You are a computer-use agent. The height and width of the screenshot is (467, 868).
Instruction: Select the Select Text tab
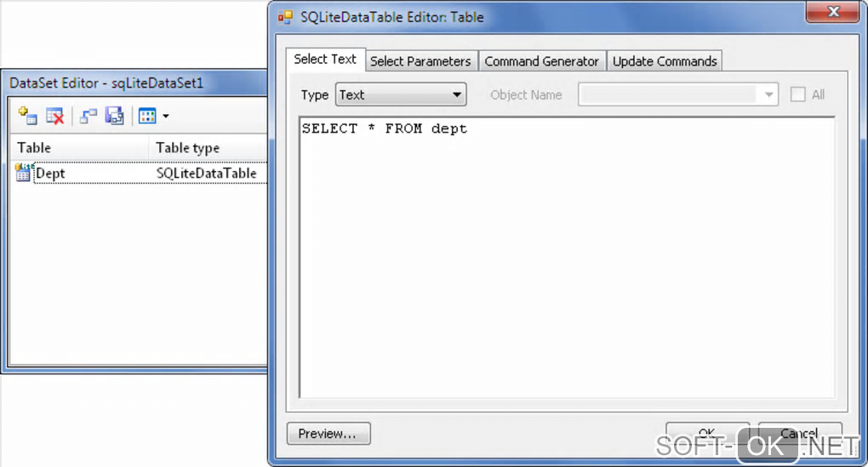click(x=325, y=60)
